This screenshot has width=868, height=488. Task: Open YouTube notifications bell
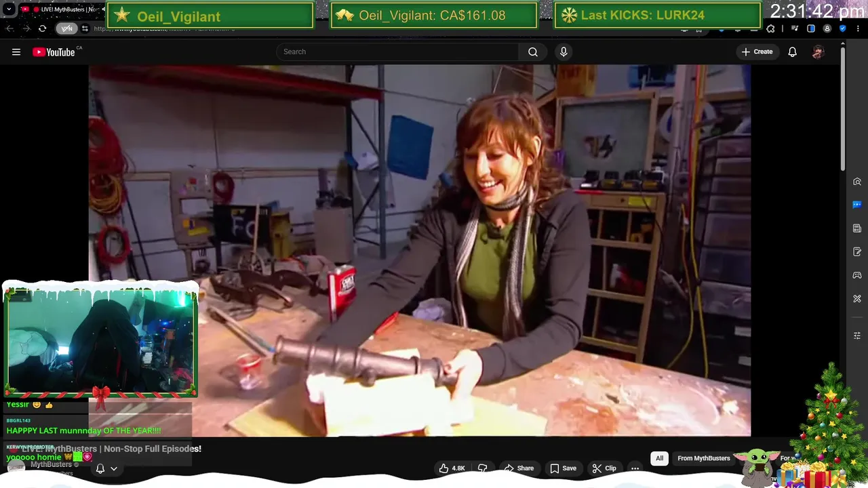(792, 52)
